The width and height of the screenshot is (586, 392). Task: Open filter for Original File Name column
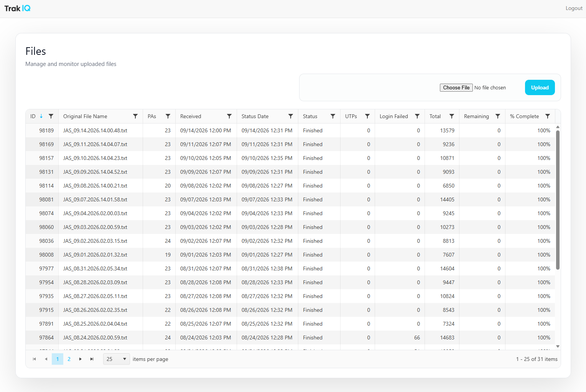click(135, 116)
